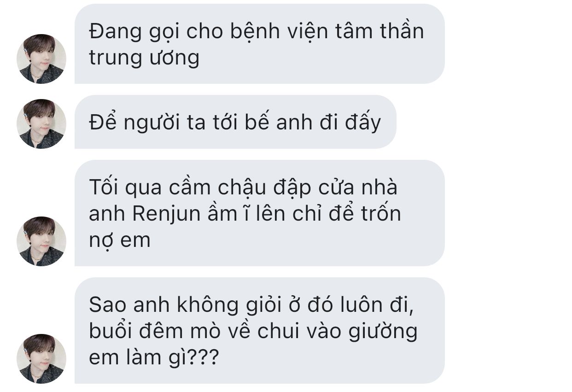Open avatar beside "Đang gọi cho bệnh viện" message
The image size is (572, 392).
[x=41, y=59]
